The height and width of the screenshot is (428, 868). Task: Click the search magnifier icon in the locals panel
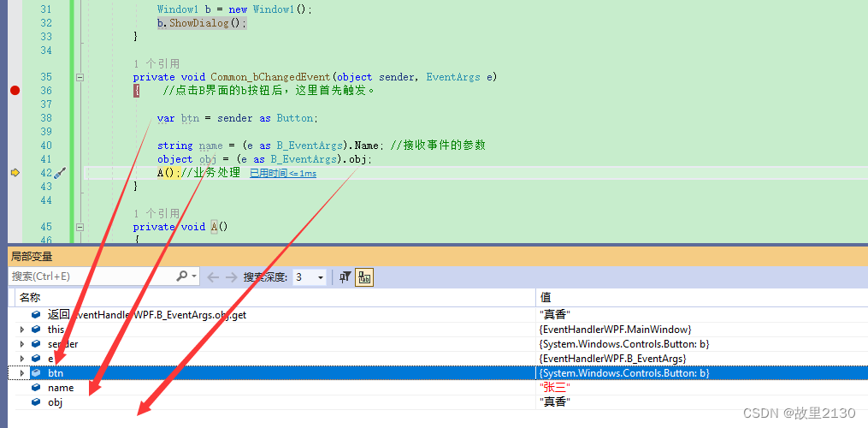[181, 276]
